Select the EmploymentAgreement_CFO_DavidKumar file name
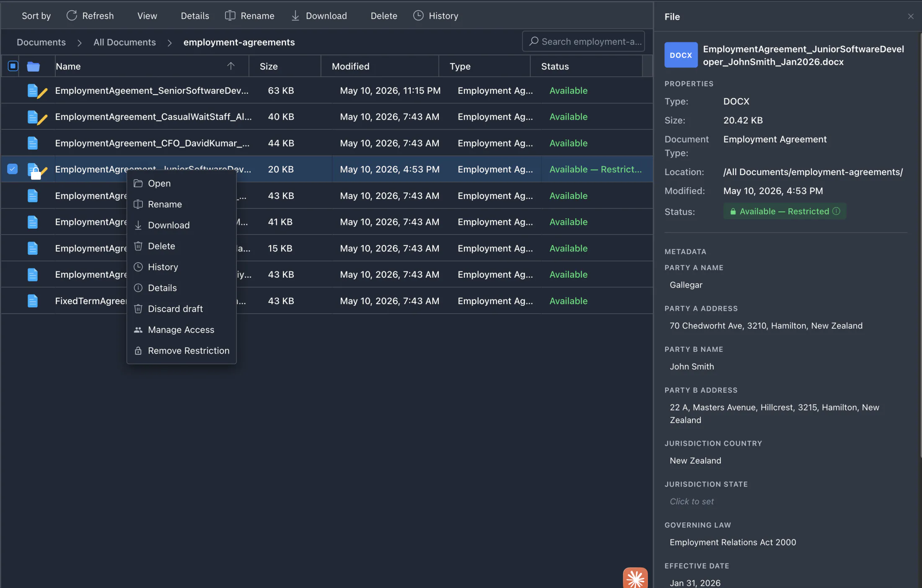This screenshot has width=922, height=588. tap(152, 143)
